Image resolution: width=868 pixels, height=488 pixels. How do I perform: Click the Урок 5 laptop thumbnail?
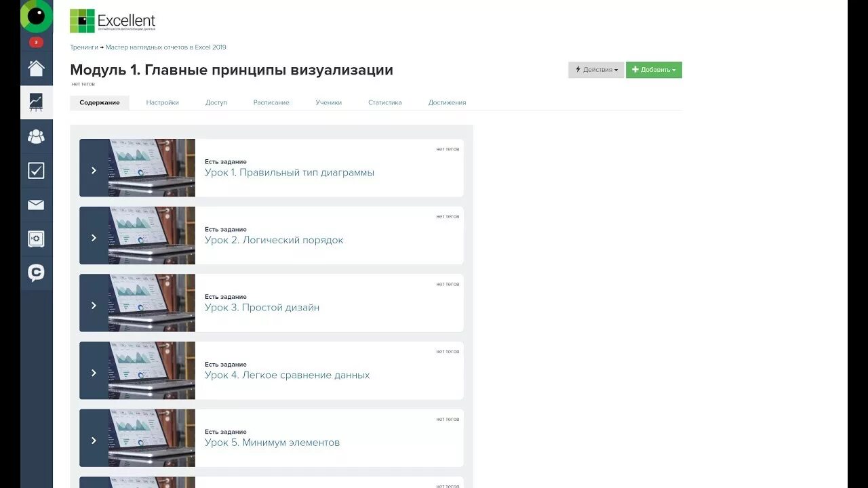(152, 438)
